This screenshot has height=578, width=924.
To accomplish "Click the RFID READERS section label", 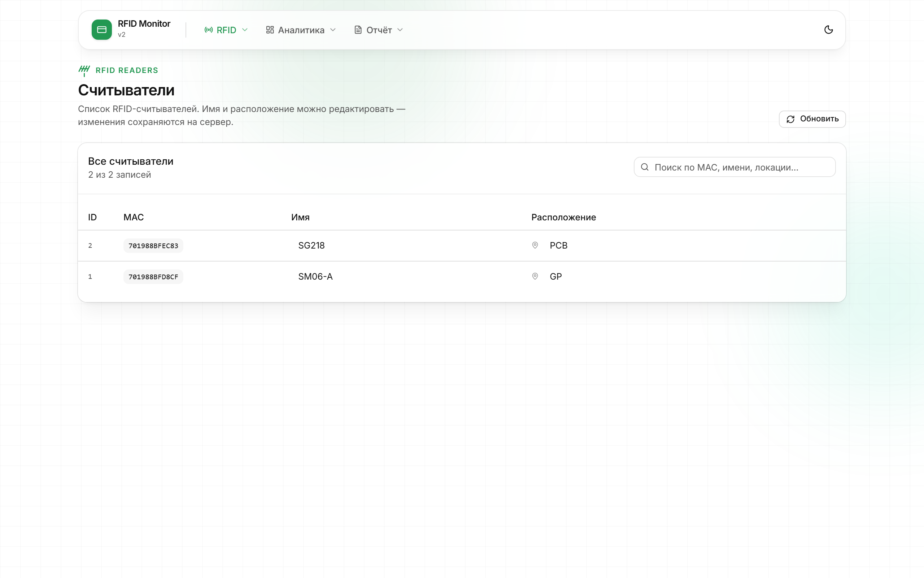I will [127, 70].
